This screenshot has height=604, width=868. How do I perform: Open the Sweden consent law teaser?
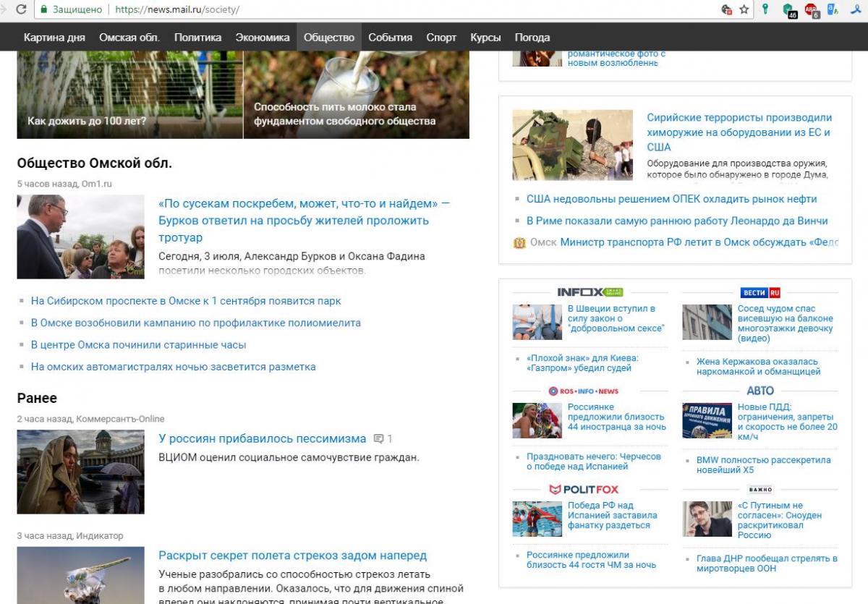pyautogui.click(x=616, y=318)
